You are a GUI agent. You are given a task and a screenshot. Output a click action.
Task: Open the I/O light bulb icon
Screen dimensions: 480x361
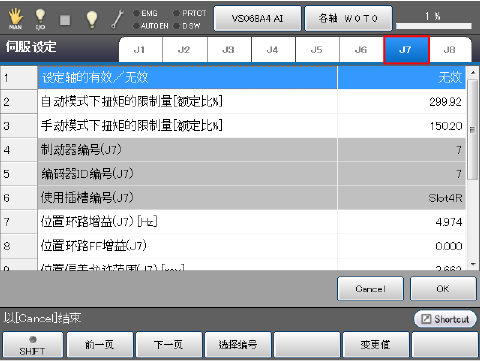[40, 19]
